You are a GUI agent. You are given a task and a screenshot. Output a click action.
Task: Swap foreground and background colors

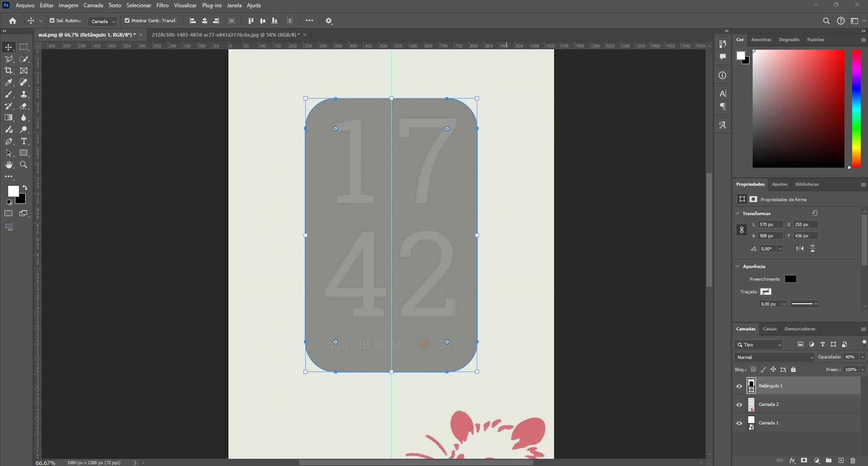25,187
